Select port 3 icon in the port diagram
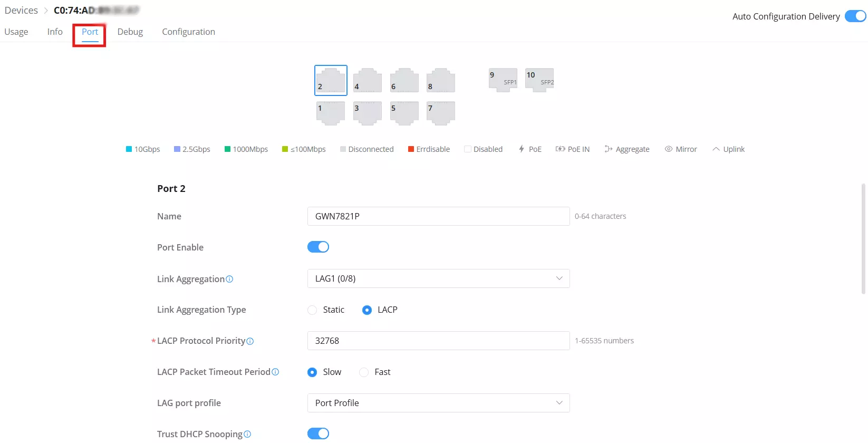 tap(368, 113)
